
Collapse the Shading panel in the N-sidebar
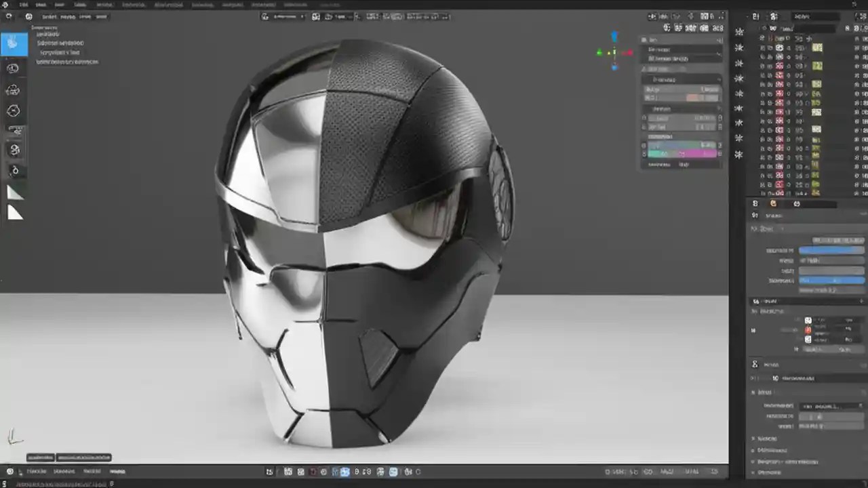pyautogui.click(x=661, y=79)
